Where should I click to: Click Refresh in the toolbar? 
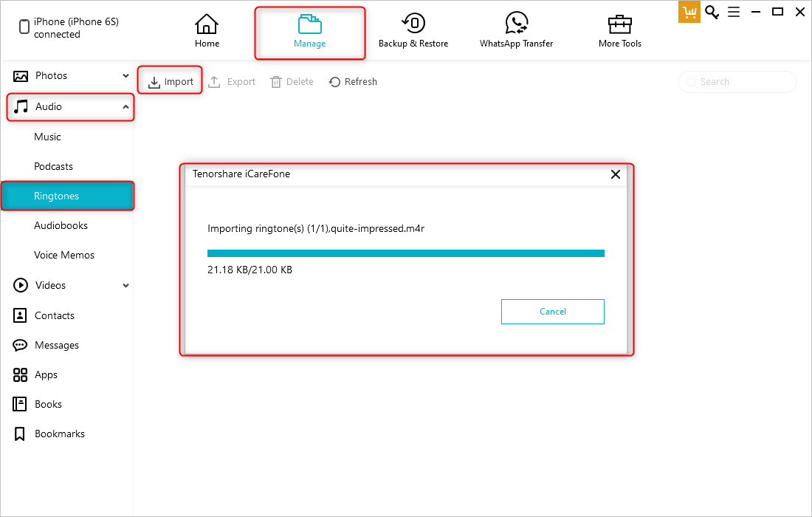point(353,82)
